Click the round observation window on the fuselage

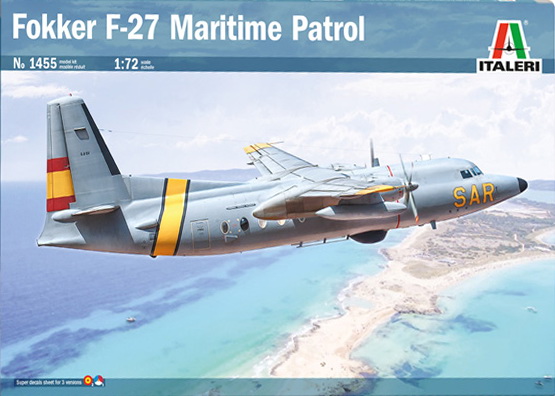click(244, 224)
